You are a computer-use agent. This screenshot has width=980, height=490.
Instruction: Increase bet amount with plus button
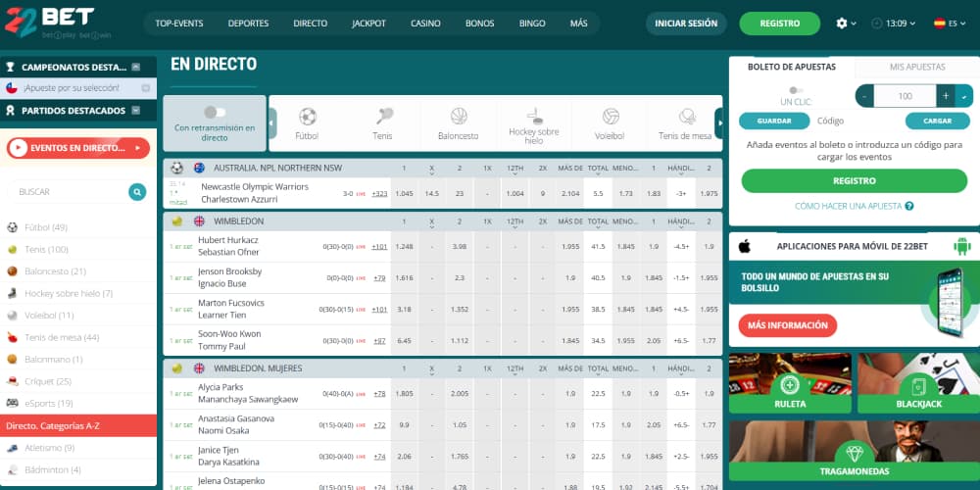point(946,96)
